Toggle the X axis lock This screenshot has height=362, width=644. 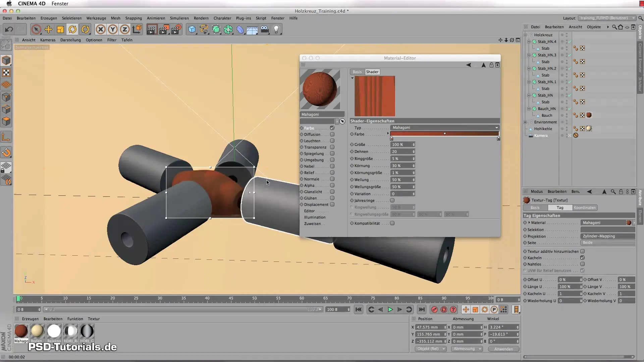pyautogui.click(x=101, y=29)
